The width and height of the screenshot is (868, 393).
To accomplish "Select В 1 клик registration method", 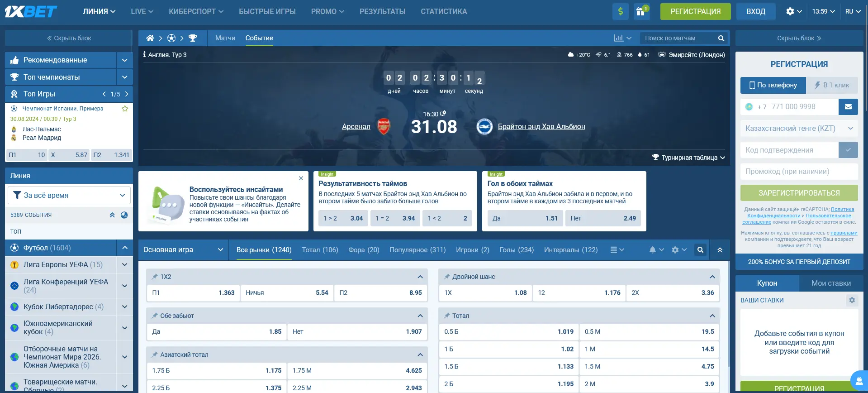I will point(832,85).
